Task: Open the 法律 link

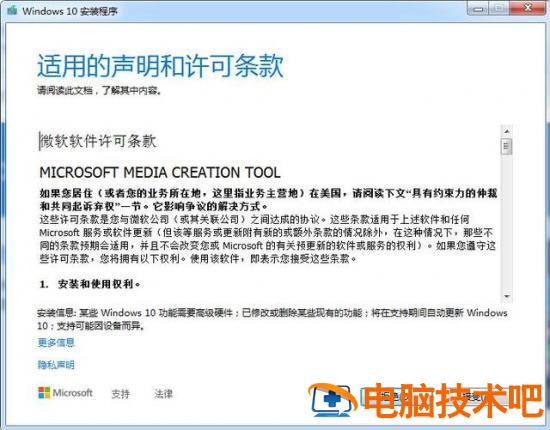Action: (163, 394)
